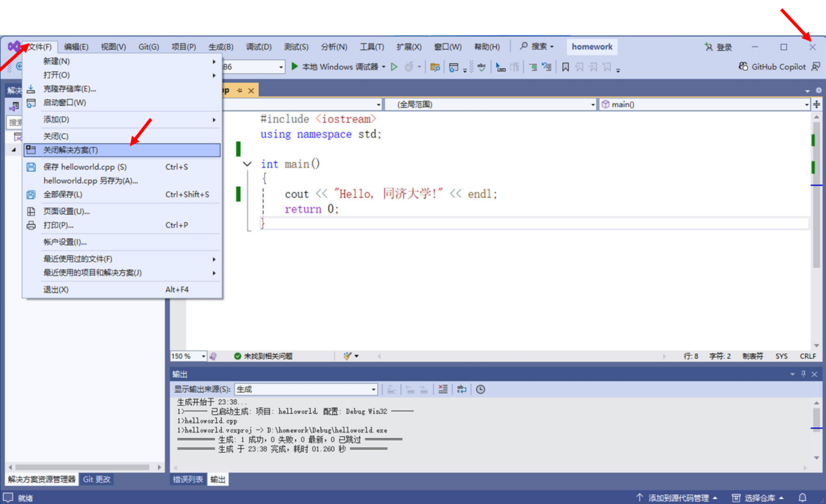This screenshot has height=504, width=826.
Task: Toggle word wrap in output panel
Action: (461, 389)
